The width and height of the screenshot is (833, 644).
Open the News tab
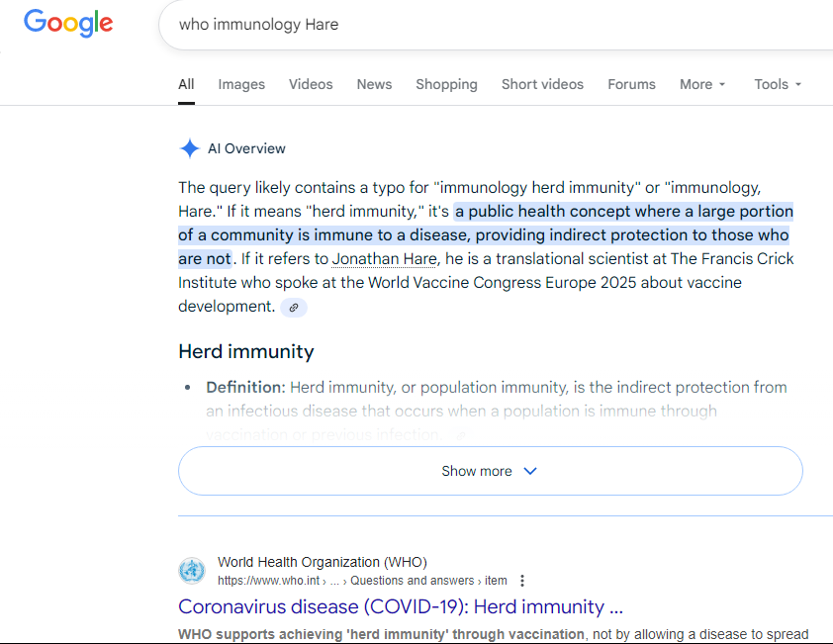[x=374, y=84]
